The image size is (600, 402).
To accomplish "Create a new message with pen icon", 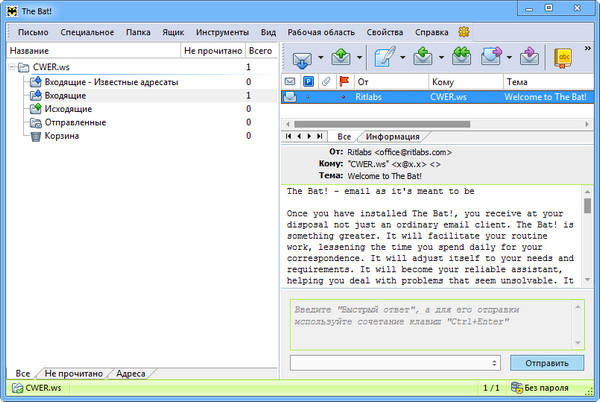I will click(386, 54).
